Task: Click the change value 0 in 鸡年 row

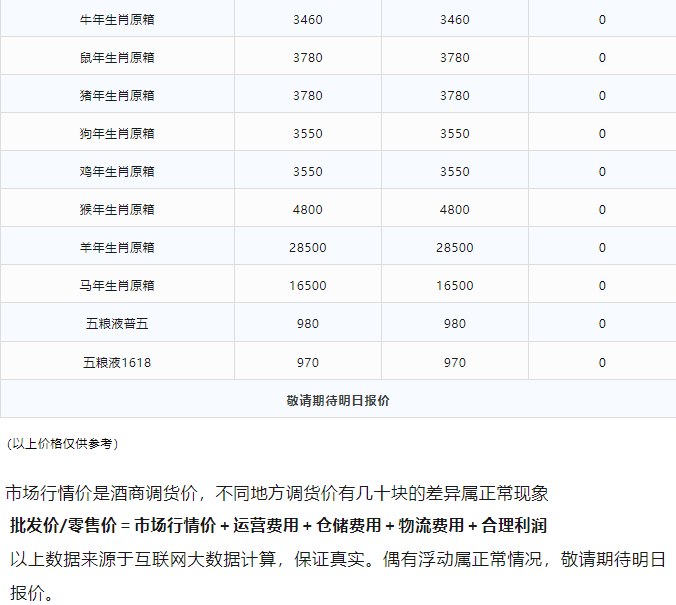Action: tap(602, 172)
